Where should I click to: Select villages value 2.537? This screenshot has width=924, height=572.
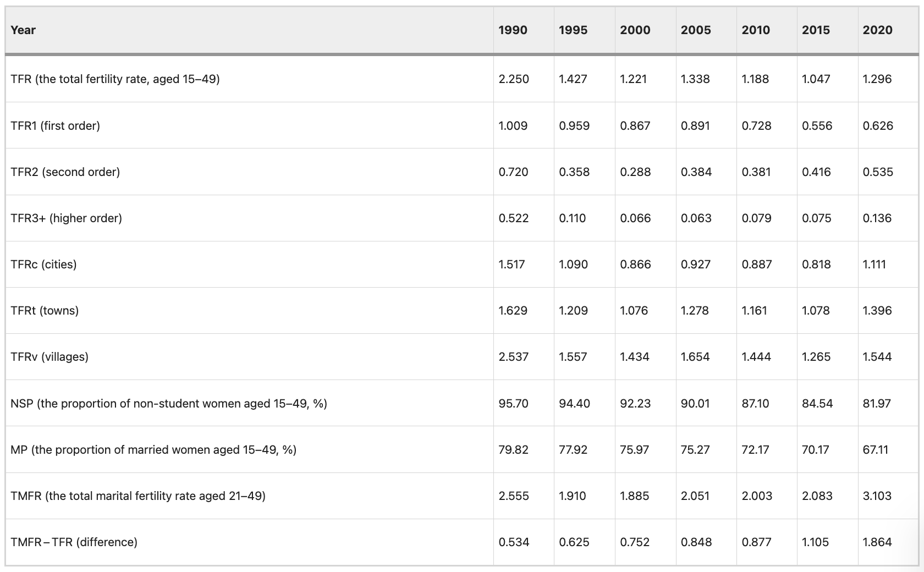tap(514, 357)
